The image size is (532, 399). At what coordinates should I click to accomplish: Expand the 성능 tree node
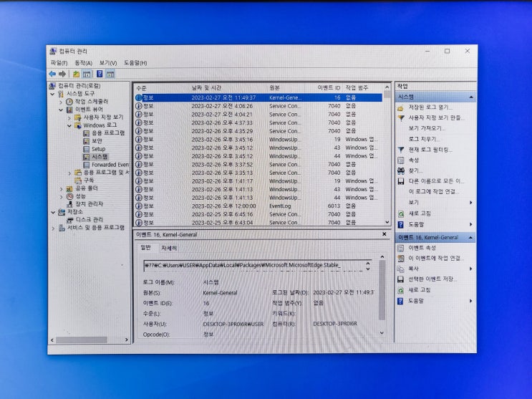[61, 196]
